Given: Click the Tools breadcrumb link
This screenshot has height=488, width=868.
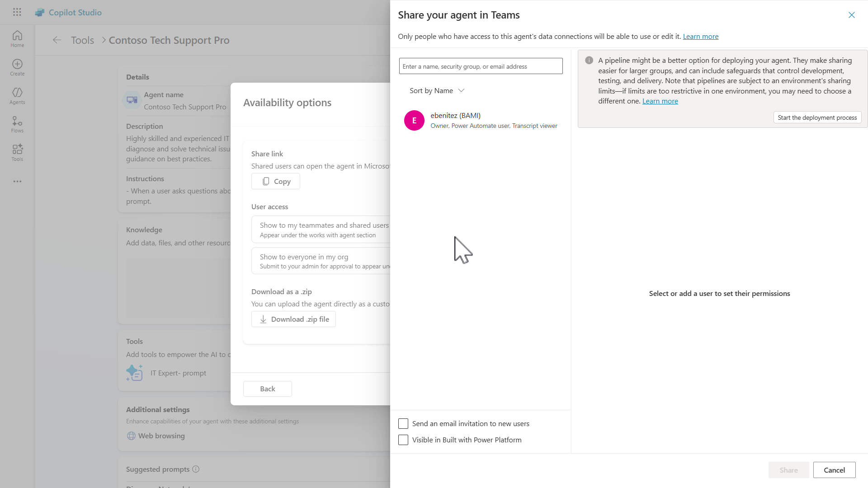Looking at the screenshot, I should tap(82, 40).
